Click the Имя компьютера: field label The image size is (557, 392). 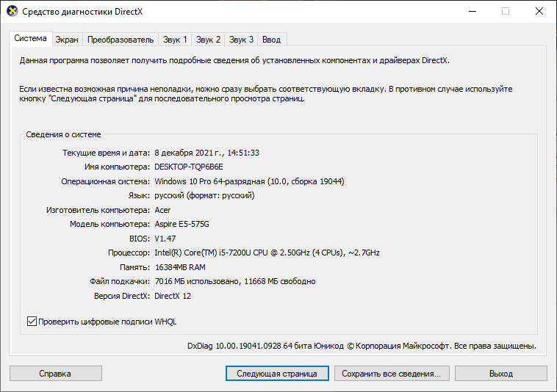pyautogui.click(x=118, y=167)
